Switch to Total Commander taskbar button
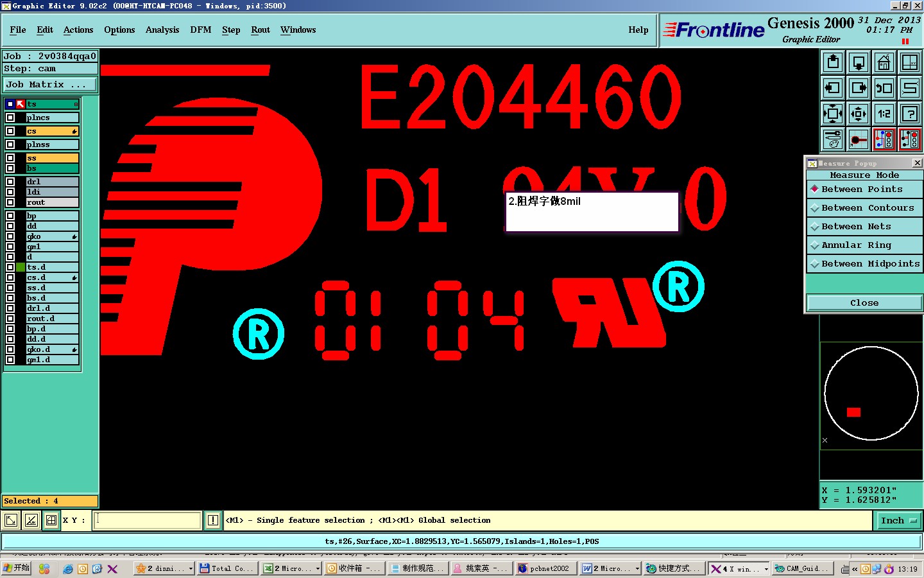The height and width of the screenshot is (578, 924). tap(227, 568)
